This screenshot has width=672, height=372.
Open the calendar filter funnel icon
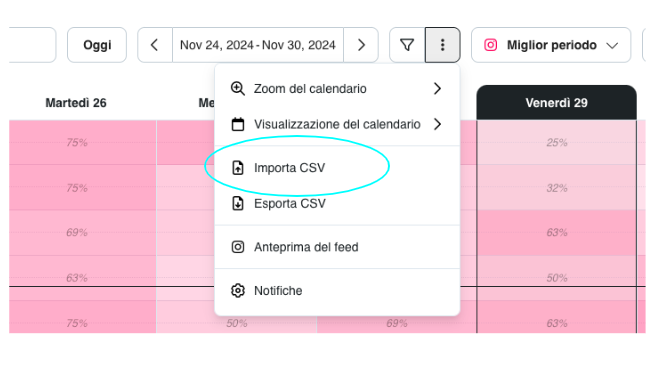point(407,45)
